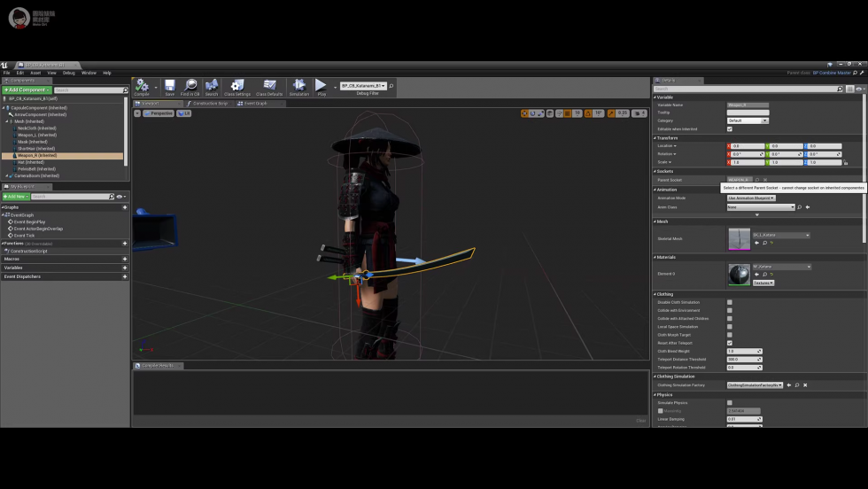Browse to Skeletal Mesh asset magnifier icon

coord(764,243)
